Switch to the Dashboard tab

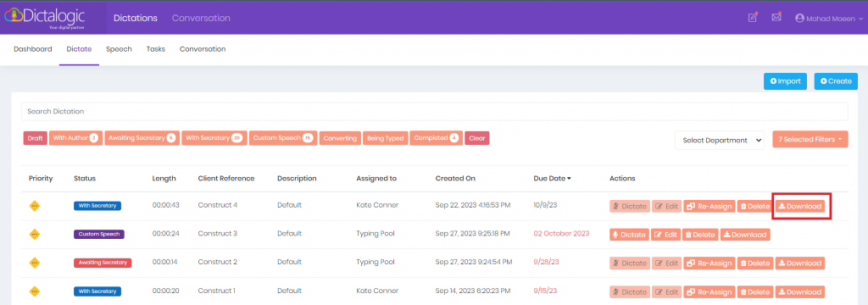point(33,48)
